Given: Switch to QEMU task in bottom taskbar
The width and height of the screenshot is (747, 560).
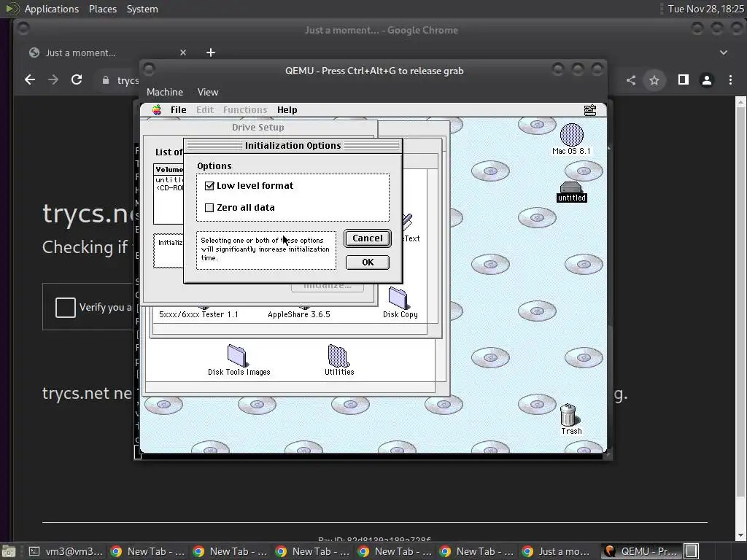Looking at the screenshot, I should [x=641, y=551].
